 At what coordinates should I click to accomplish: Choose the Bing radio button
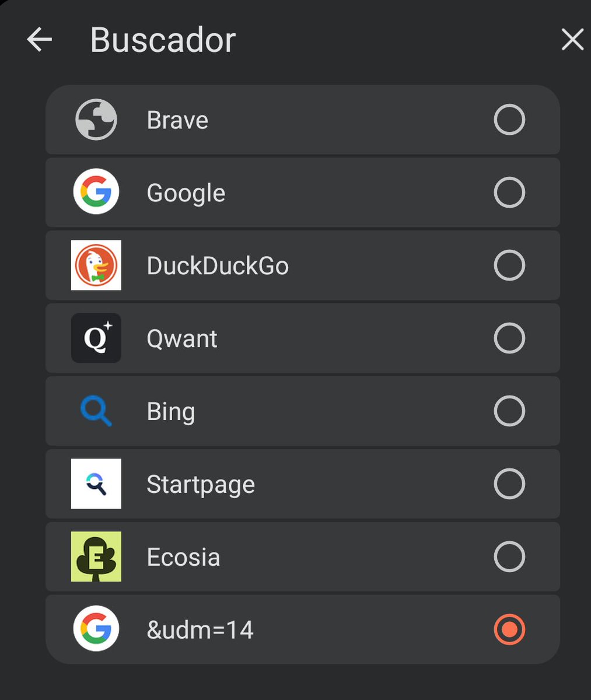[x=509, y=411]
